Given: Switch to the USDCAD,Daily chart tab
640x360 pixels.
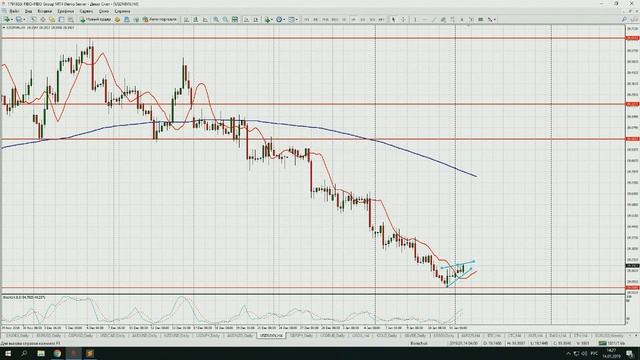Looking at the screenshot, I should coord(112,336).
